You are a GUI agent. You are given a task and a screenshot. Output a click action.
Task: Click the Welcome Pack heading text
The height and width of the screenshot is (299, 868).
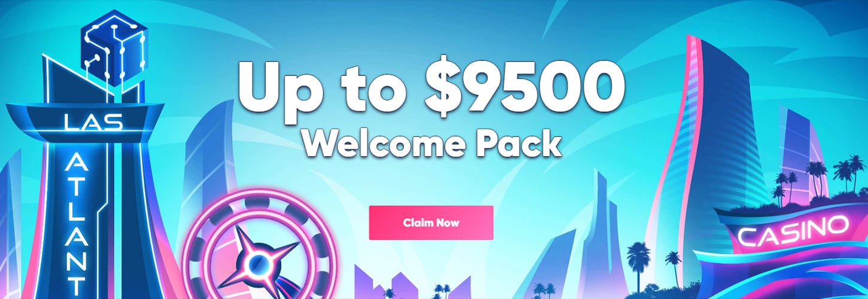tap(432, 142)
